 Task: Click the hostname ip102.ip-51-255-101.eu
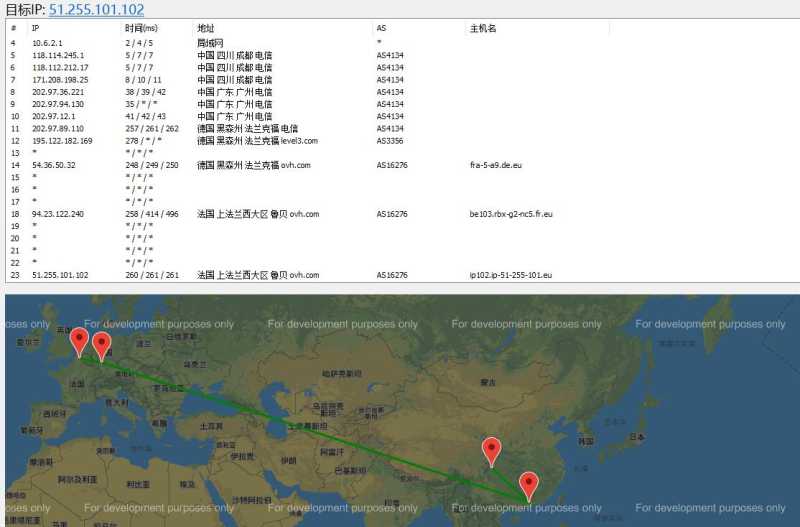(511, 275)
